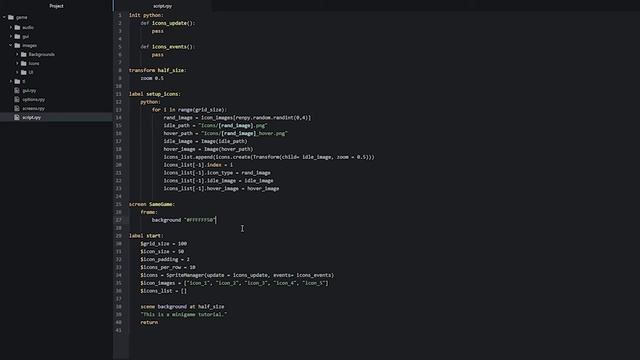Click the "This is a minigame tutorial." string
The width and height of the screenshot is (640, 360).
tap(184, 314)
